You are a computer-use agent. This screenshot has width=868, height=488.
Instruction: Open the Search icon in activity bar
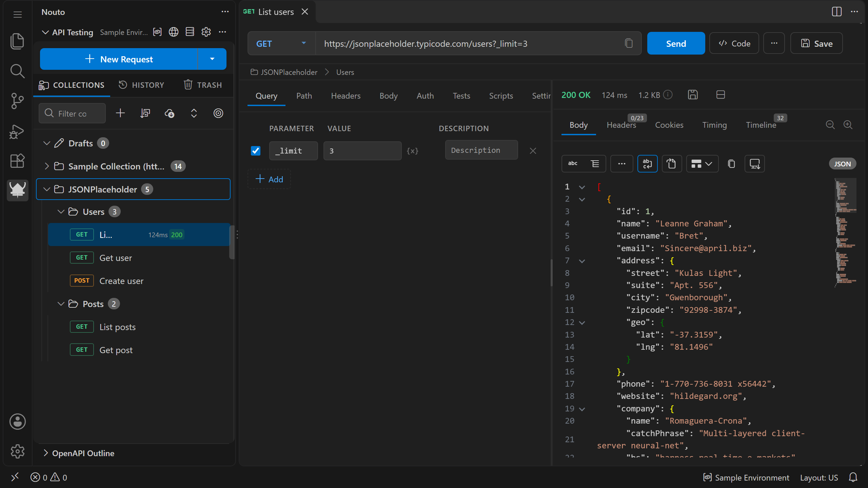17,71
